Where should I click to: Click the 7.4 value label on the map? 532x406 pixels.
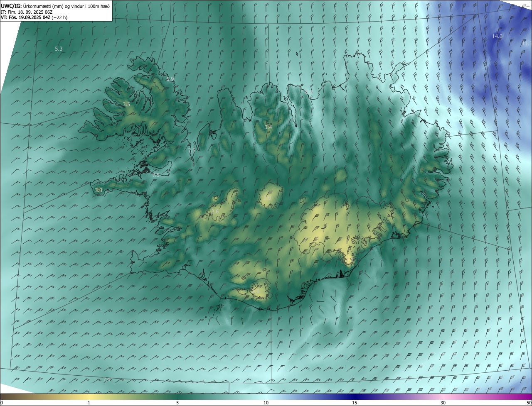coord(107,380)
